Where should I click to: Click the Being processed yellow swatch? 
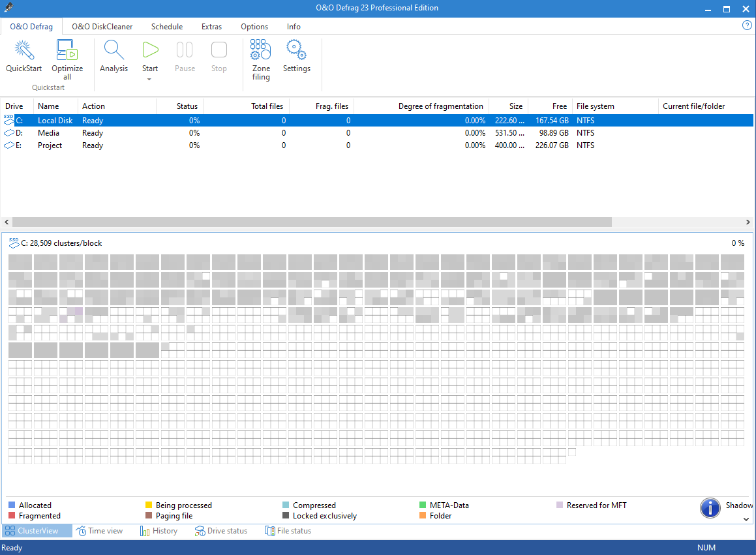(x=149, y=505)
